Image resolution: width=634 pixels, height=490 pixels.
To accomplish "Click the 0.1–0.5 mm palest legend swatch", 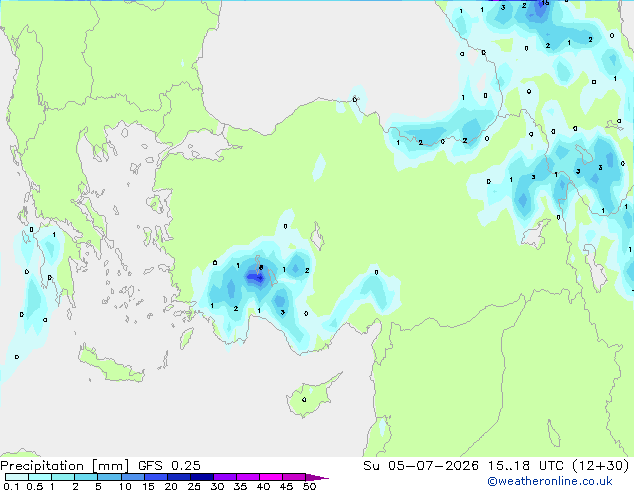I will pyautogui.click(x=17, y=477).
